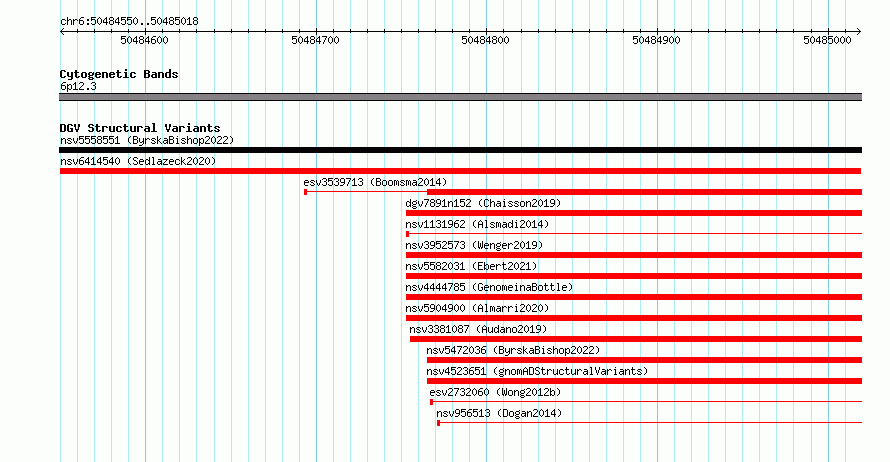This screenshot has height=462, width=890.
Task: Click ruler position 50484600
Action: (x=144, y=40)
